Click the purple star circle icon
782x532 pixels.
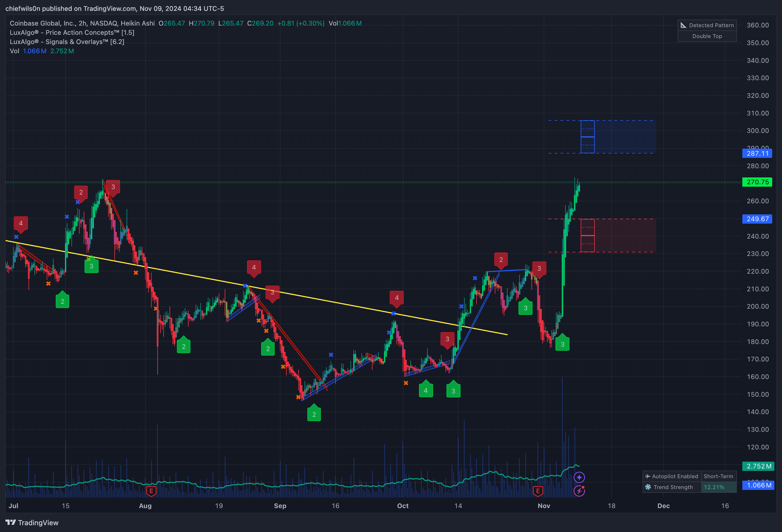point(579,477)
